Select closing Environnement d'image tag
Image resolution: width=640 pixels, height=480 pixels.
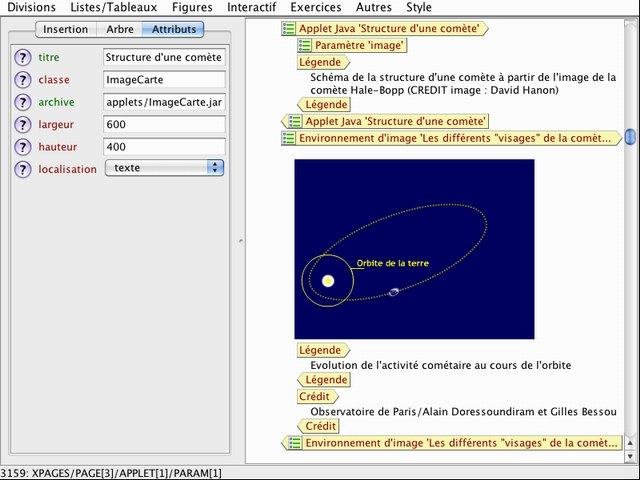point(451,443)
